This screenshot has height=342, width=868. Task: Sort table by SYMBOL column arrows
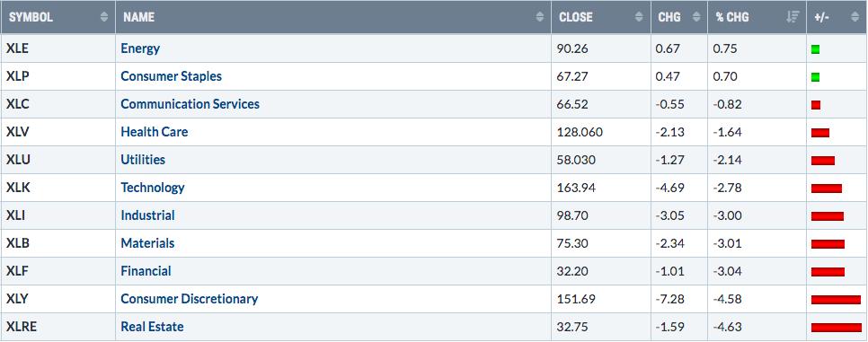[104, 17]
